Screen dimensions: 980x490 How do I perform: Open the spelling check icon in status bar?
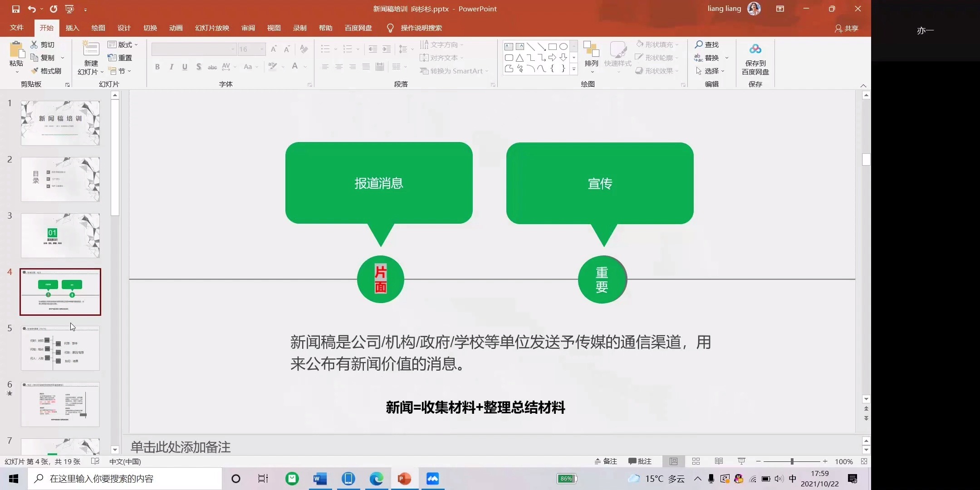(x=95, y=461)
